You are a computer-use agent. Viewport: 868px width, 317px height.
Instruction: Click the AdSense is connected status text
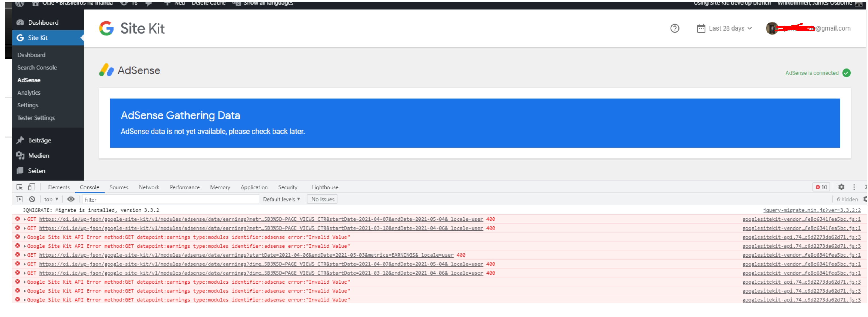point(811,73)
